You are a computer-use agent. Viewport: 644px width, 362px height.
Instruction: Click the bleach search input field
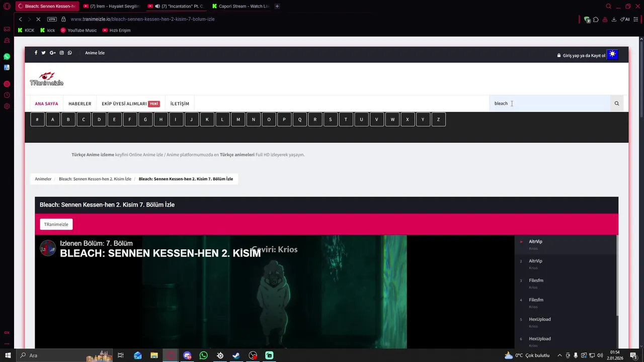(550, 104)
